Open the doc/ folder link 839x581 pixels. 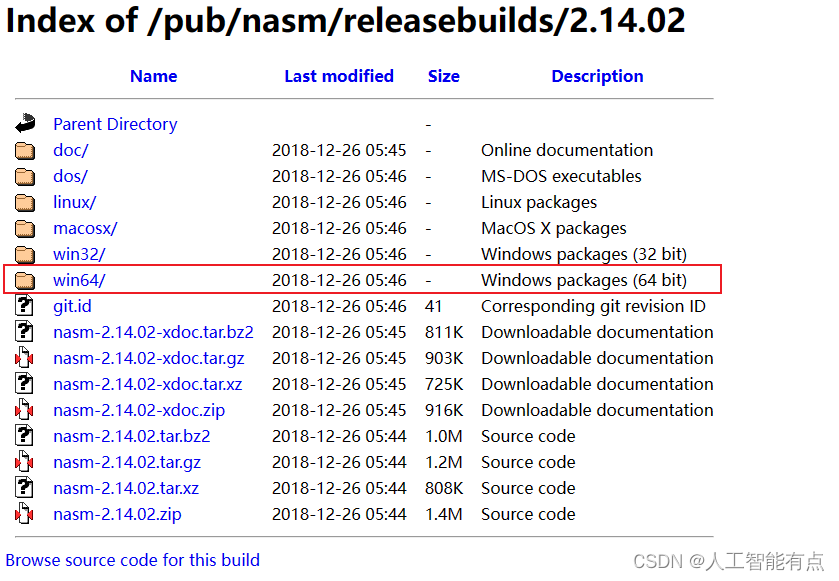point(71,150)
